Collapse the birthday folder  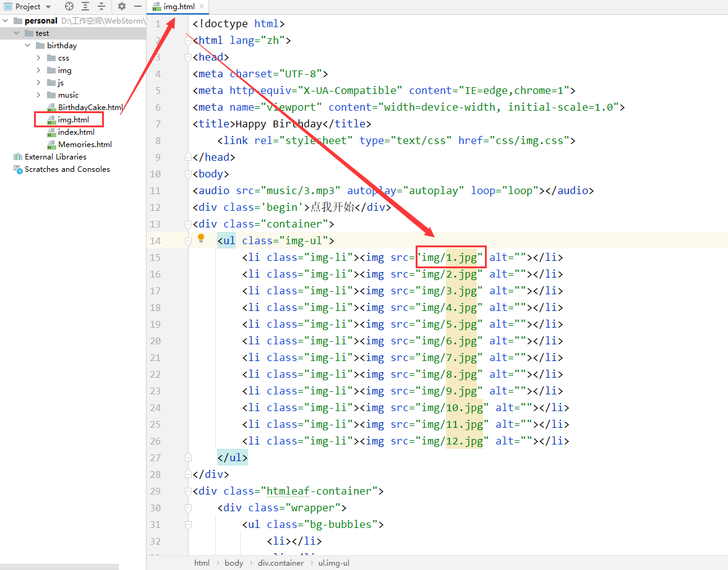(x=28, y=46)
